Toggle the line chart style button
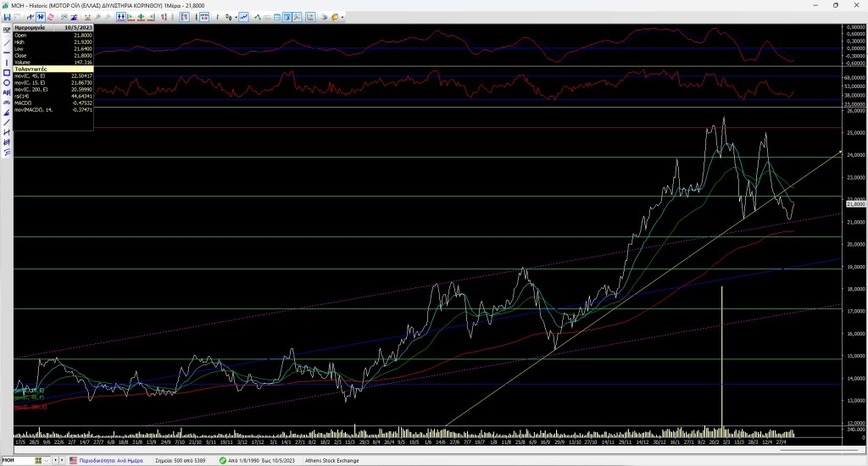 pyautogui.click(x=244, y=17)
